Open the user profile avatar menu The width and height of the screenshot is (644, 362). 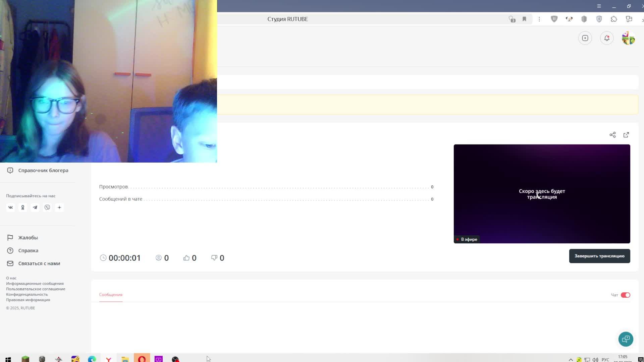tap(628, 38)
